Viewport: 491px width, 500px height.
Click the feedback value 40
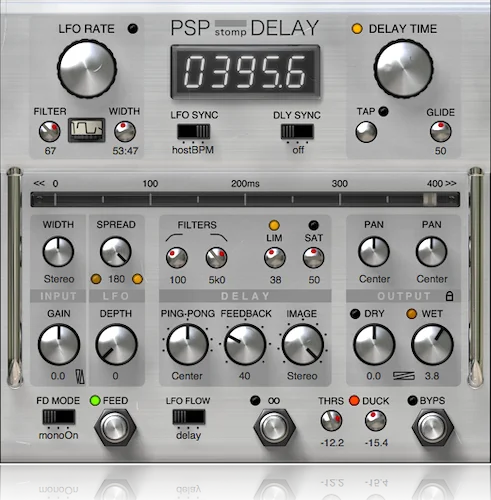[x=244, y=376]
